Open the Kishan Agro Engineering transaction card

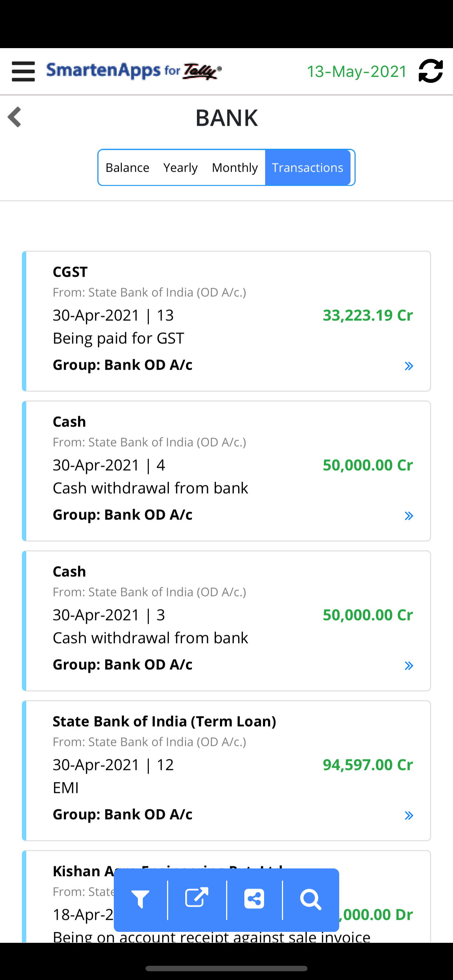(226, 896)
